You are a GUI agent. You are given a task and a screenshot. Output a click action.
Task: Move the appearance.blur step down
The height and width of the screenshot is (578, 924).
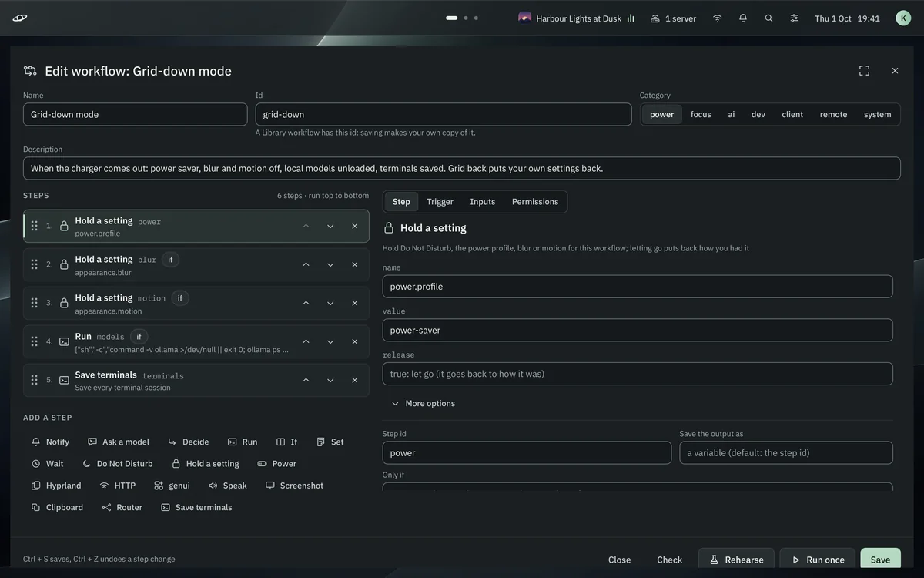330,264
